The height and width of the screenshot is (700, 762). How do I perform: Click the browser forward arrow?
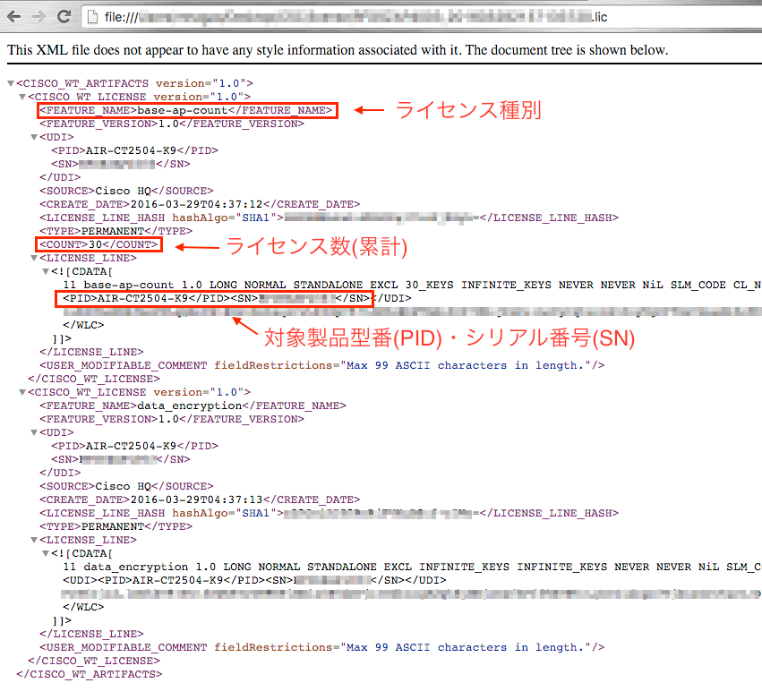(39, 16)
